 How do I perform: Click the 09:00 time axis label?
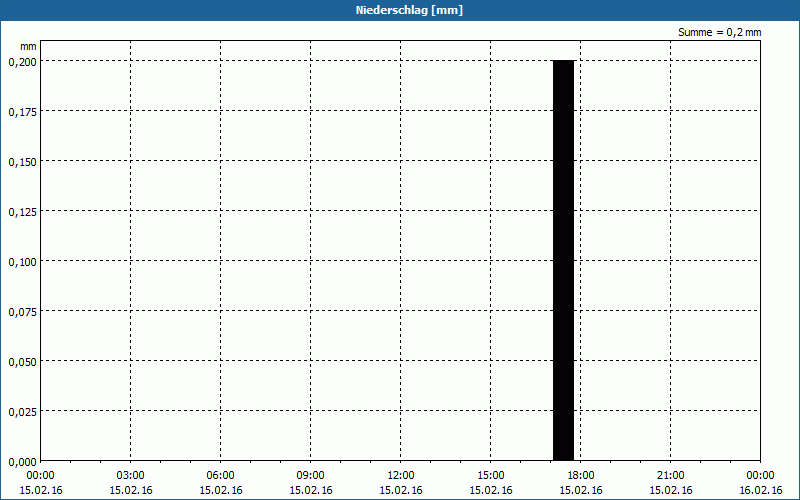pos(311,476)
